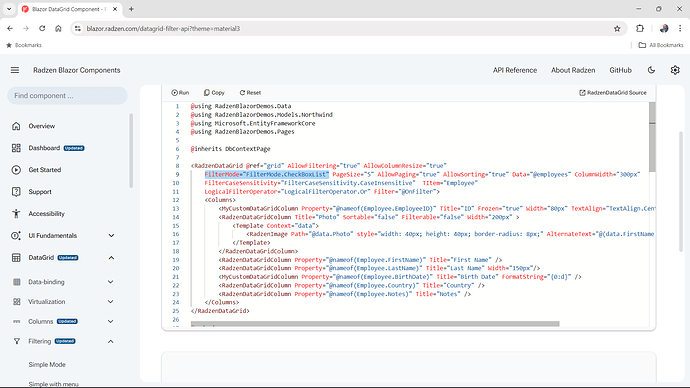Switch to dark mode with moon icon

651,70
